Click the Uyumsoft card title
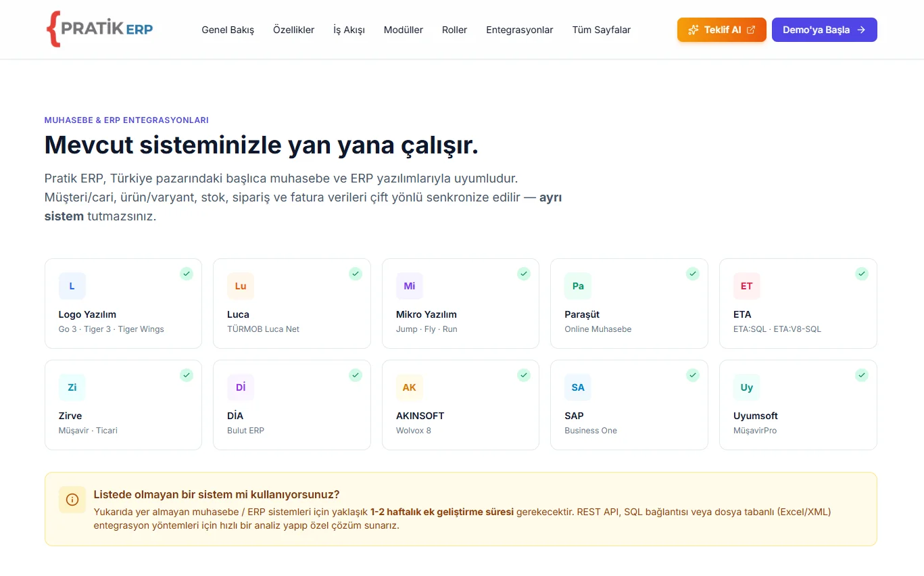Screen dimensions: 924x576 coord(756,416)
